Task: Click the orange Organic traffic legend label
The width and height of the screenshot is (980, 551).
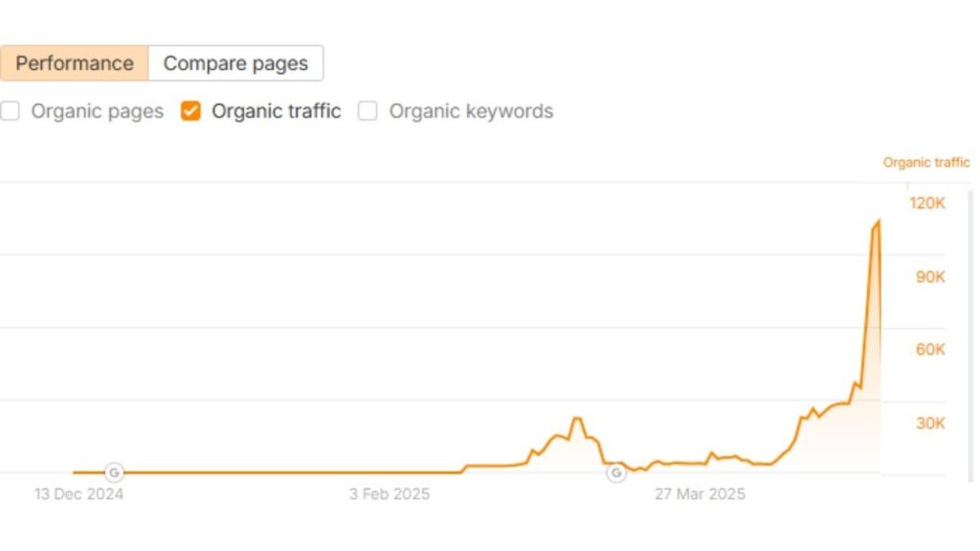Action: (x=924, y=162)
